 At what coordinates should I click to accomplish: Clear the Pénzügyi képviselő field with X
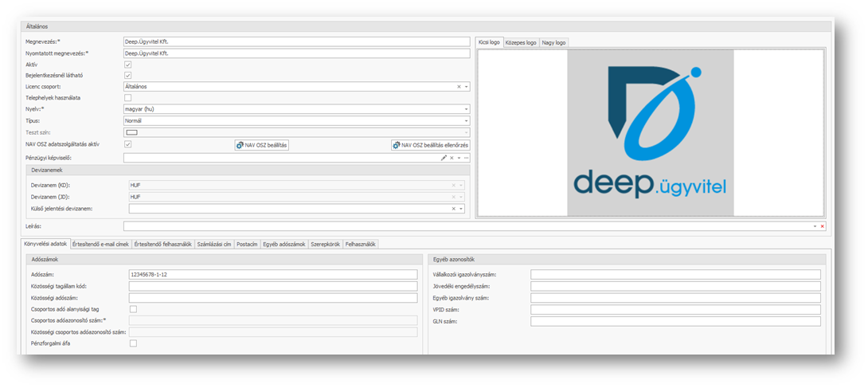tap(452, 158)
